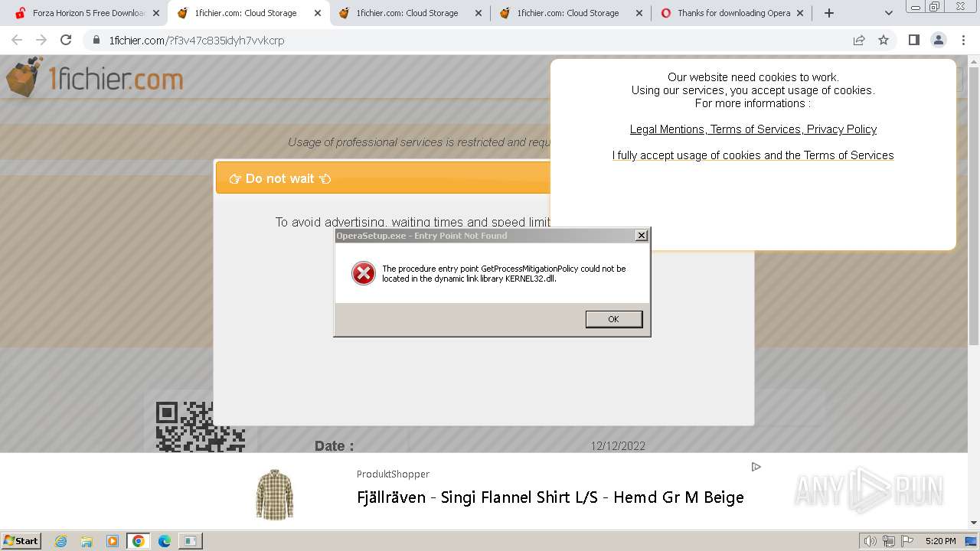This screenshot has height=551, width=980.
Task: Go back to the previous page
Action: 17,40
